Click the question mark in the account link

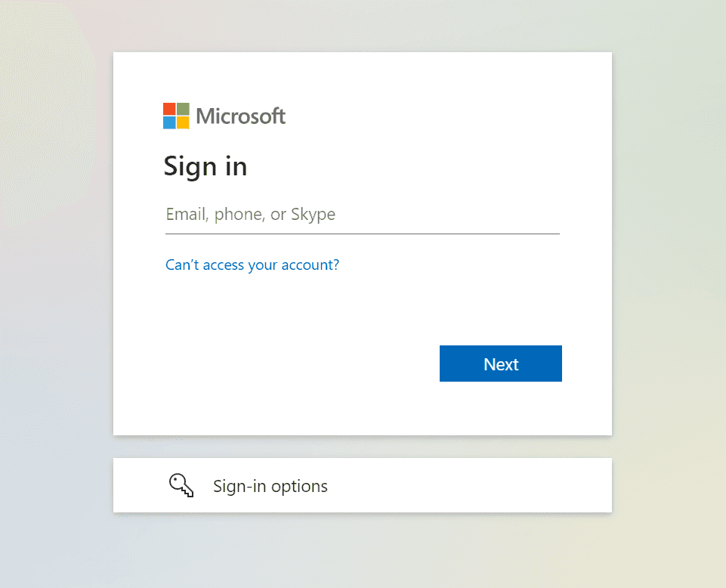pos(336,264)
